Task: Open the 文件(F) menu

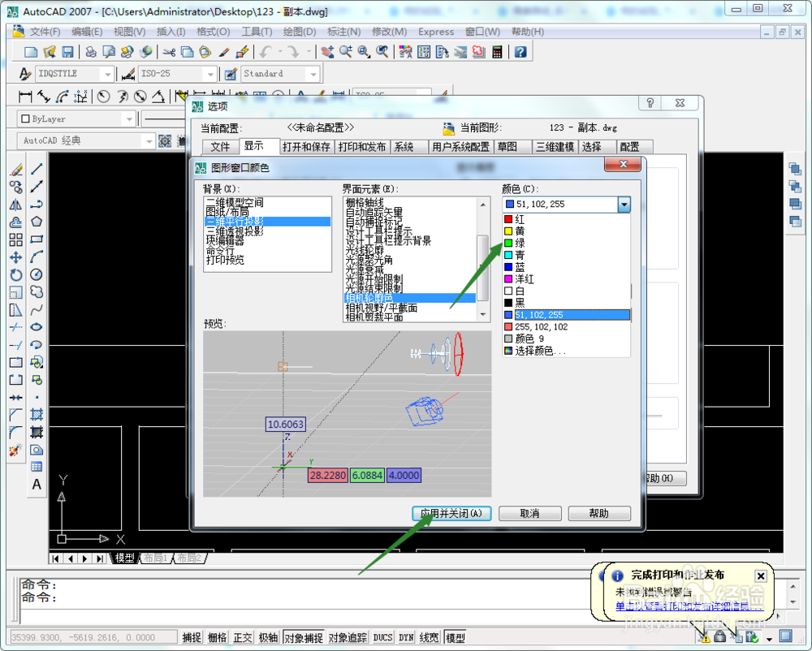Action: pyautogui.click(x=45, y=32)
